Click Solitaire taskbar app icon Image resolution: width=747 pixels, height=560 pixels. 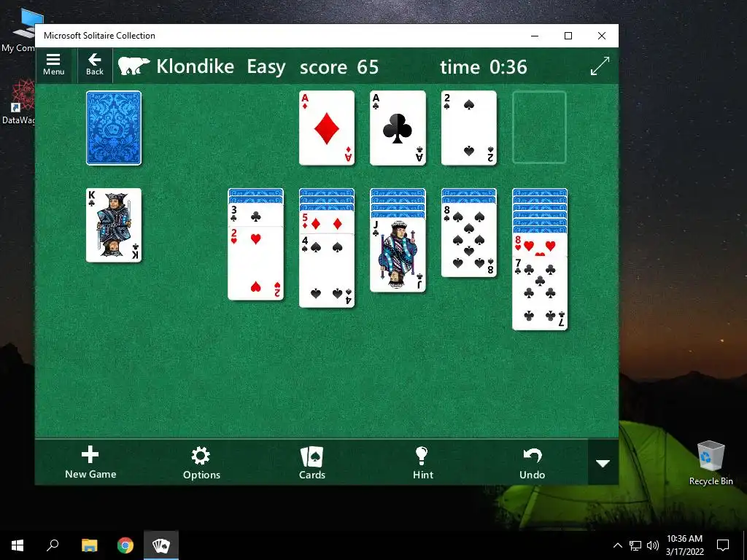pyautogui.click(x=161, y=545)
